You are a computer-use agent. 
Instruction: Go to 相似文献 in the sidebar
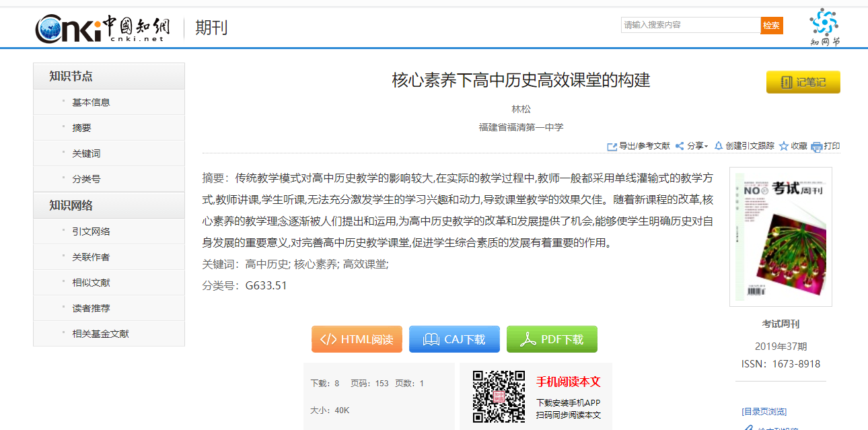pos(91,283)
